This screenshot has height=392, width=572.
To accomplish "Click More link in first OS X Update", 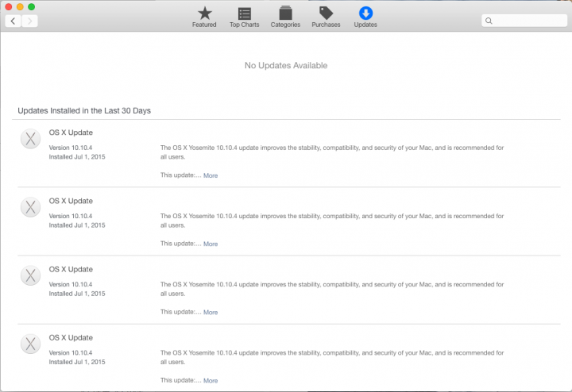I will point(211,175).
